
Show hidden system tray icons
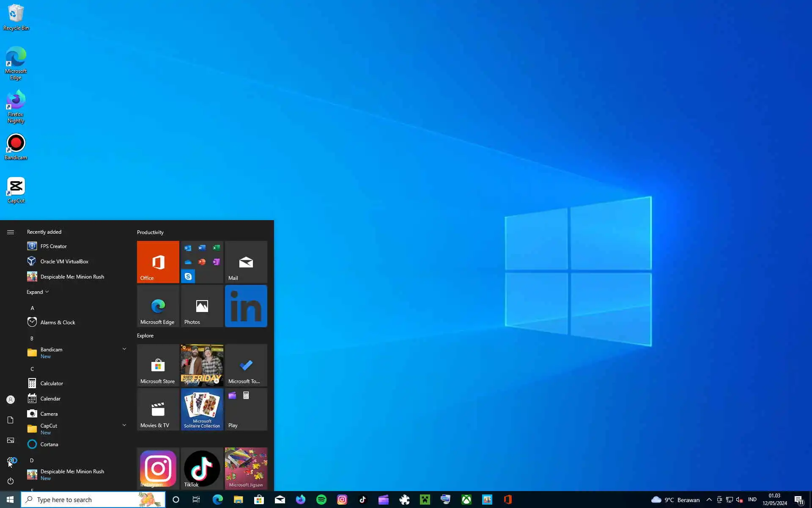709,500
